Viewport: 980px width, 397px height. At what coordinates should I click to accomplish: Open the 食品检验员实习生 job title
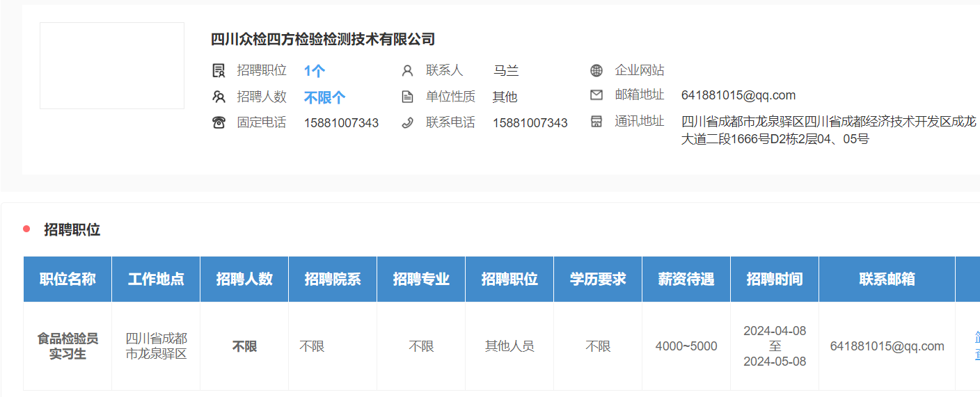pos(68,346)
